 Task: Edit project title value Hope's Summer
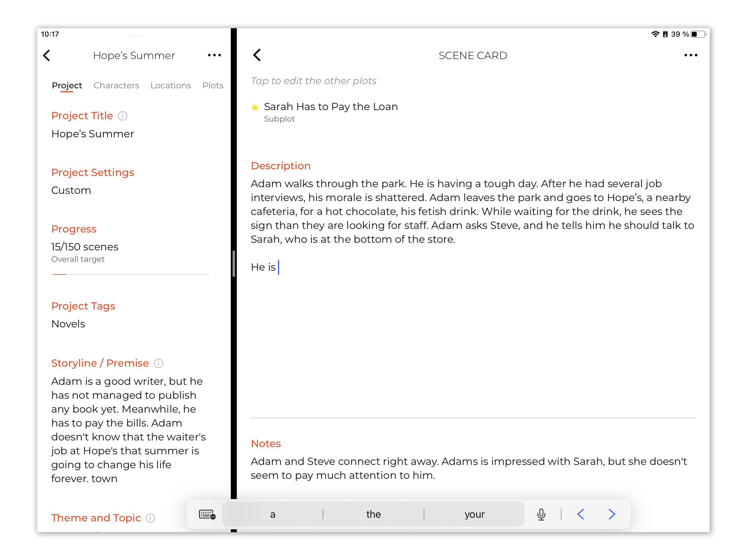pyautogui.click(x=92, y=134)
